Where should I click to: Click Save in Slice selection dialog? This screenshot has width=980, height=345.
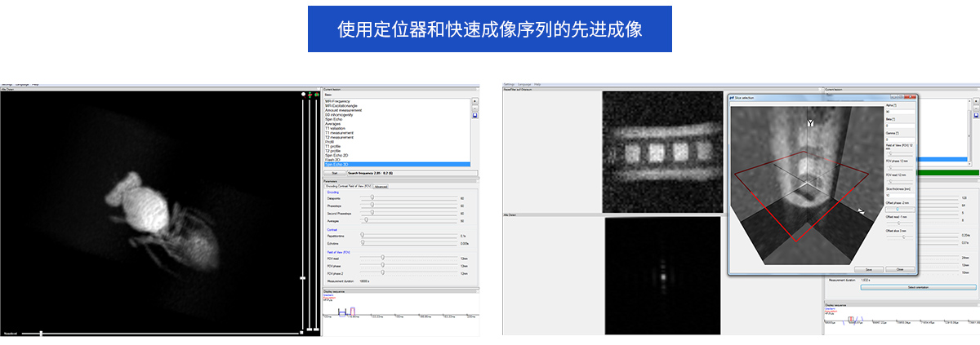point(866,268)
